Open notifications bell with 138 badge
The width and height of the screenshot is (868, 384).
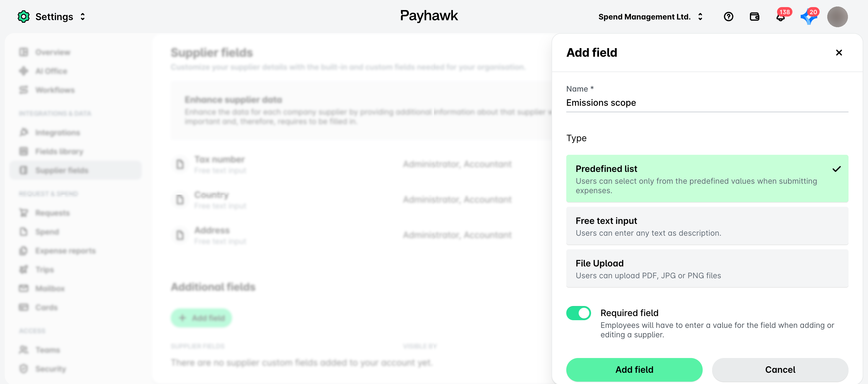780,17
